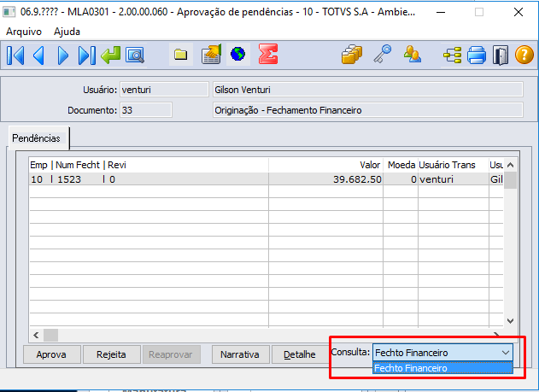Screen dimensions: 539x392
Task: Click the users icon in toolbar
Action: [x=413, y=55]
